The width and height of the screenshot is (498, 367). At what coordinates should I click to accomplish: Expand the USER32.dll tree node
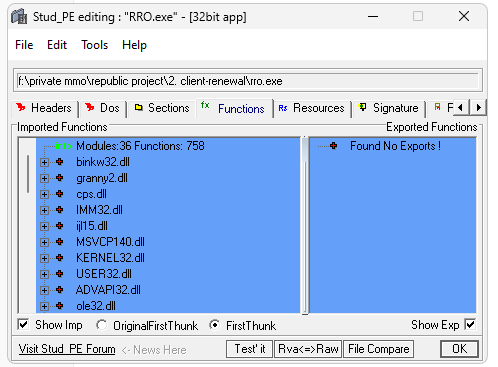click(x=44, y=274)
